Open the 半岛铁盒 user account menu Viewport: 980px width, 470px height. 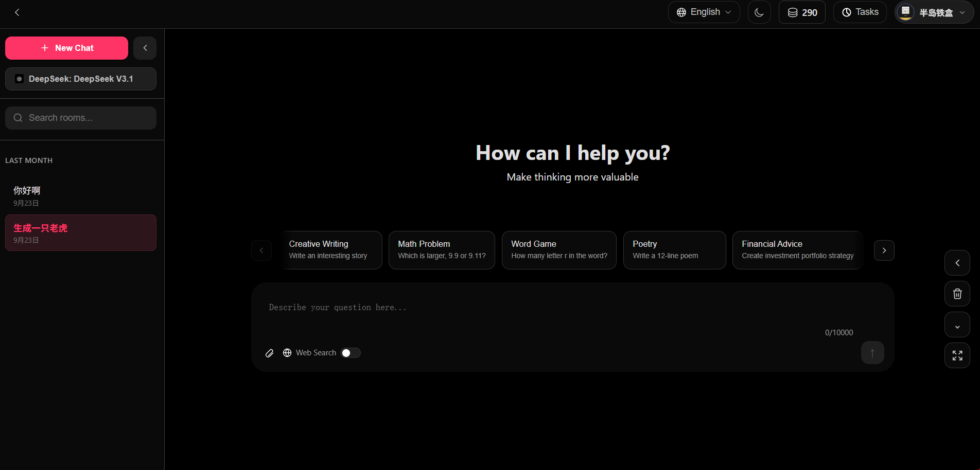tap(934, 12)
